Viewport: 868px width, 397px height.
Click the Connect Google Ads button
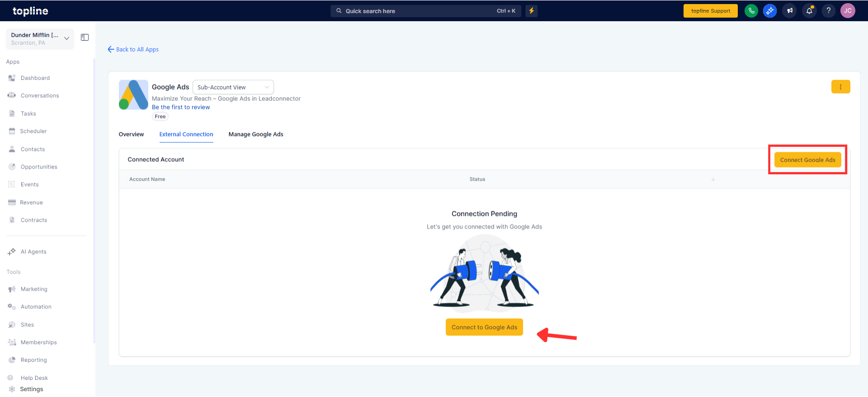[808, 160]
